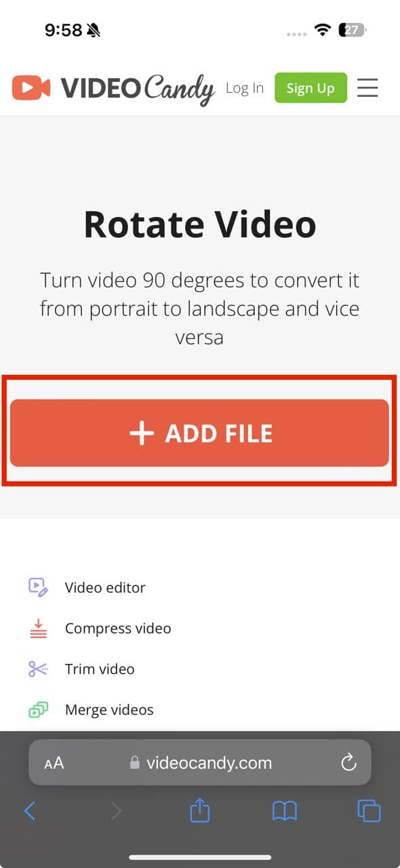Click the green Sign Up button
The image size is (400, 868).
[x=311, y=87]
